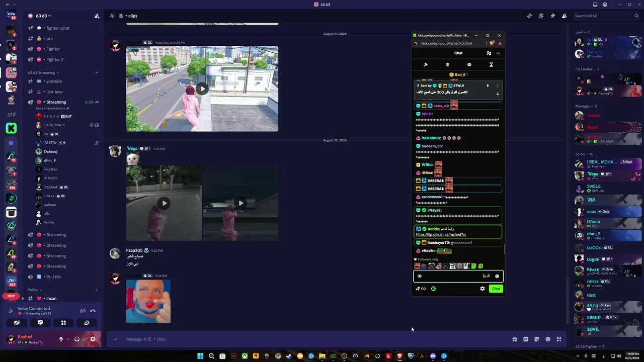Open the Threads panel in the channel header
Screen dimensions: 644x362
pos(529,16)
